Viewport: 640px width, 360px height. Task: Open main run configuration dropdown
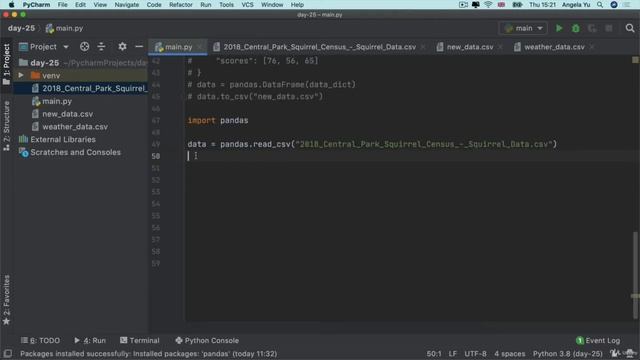tap(524, 28)
